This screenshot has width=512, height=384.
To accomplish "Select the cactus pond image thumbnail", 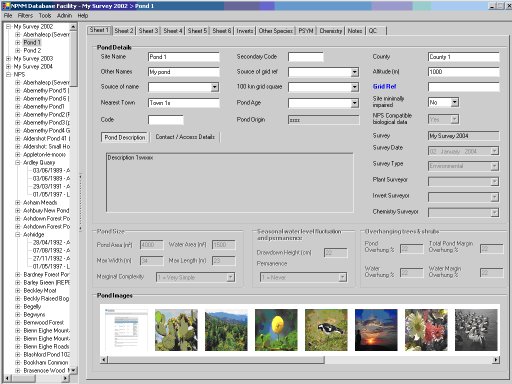I will click(x=176, y=330).
